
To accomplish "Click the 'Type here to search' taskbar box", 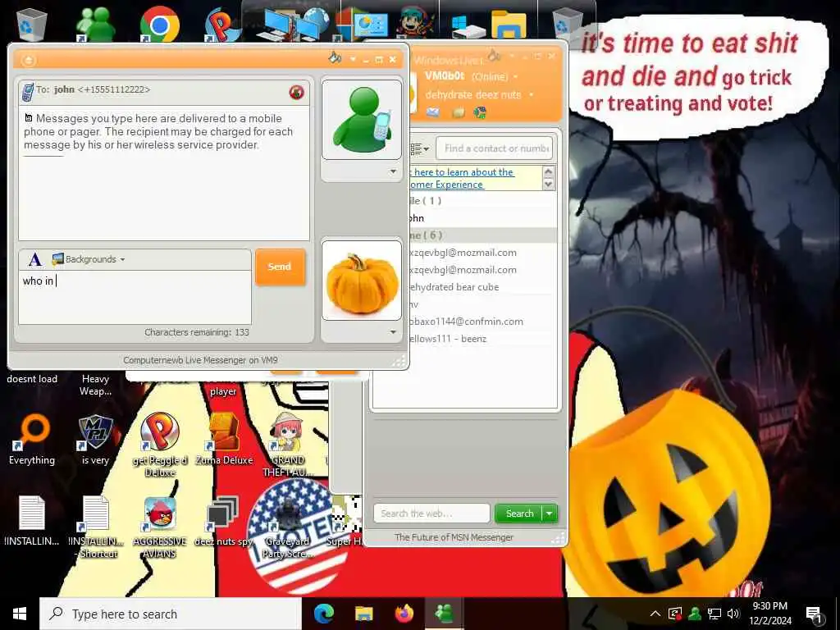I will [x=171, y=614].
